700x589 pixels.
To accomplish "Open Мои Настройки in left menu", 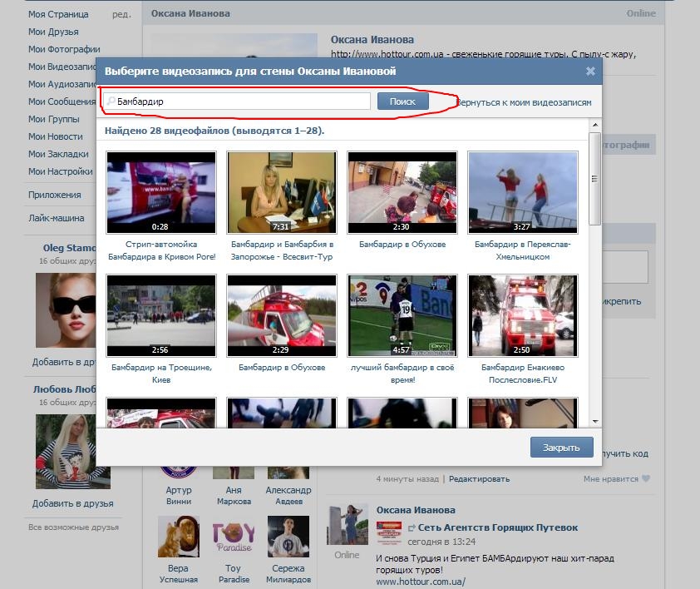I will coord(61,171).
